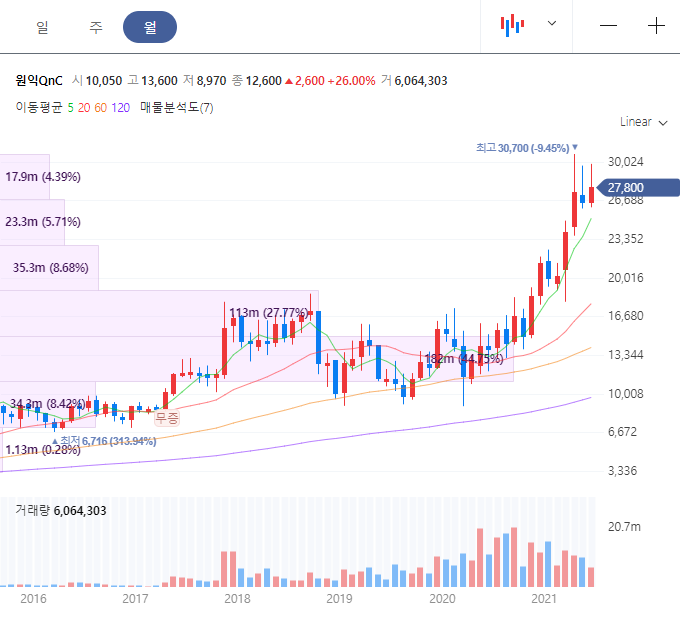Viewport: 697px width, 630px height.
Task: Click the 35.3m (8.68%) volume profile bar
Action: [x=50, y=268]
